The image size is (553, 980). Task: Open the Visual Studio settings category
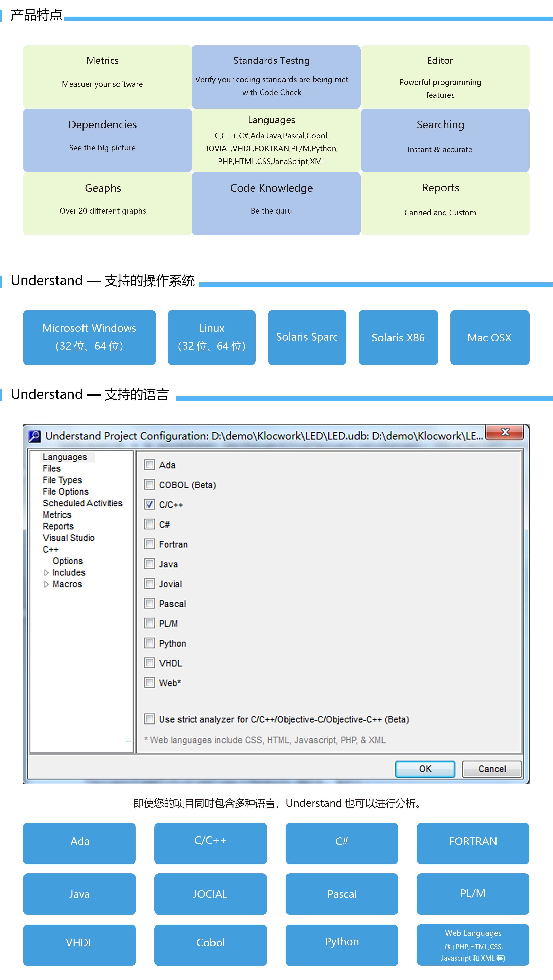pos(68,538)
